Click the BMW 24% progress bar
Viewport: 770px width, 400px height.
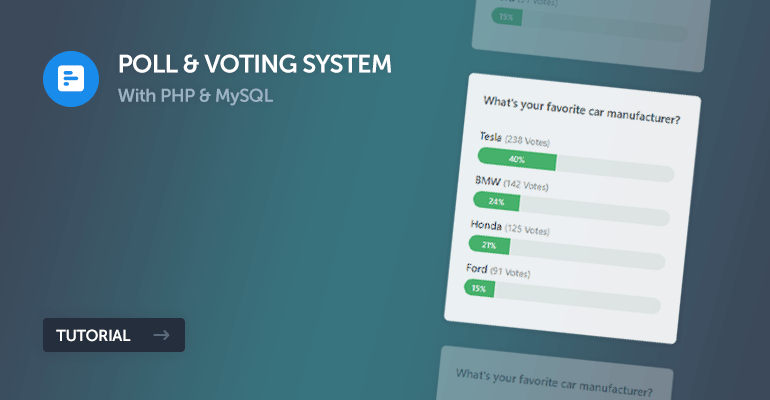pyautogui.click(x=572, y=209)
